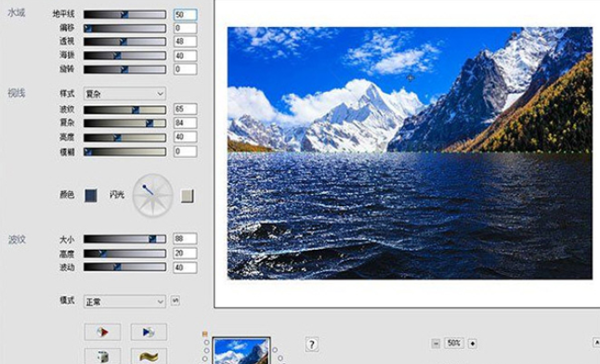This screenshot has height=364, width=600.
Task: Click the 大小 value field showing 88
Action: [185, 239]
